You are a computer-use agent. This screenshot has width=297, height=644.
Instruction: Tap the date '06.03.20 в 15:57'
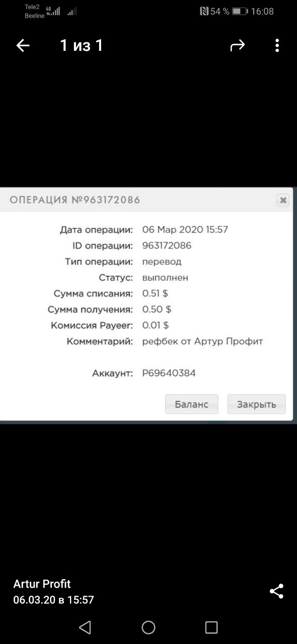(53, 600)
